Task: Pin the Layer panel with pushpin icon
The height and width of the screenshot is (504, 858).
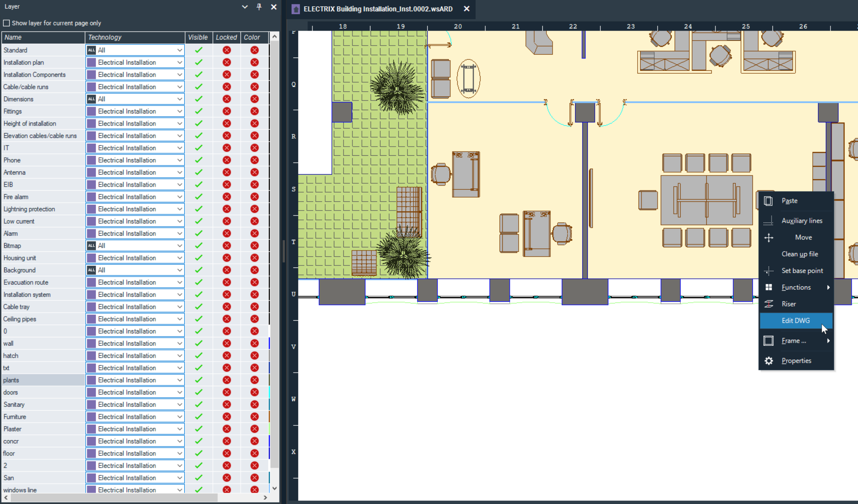Action: pyautogui.click(x=259, y=7)
